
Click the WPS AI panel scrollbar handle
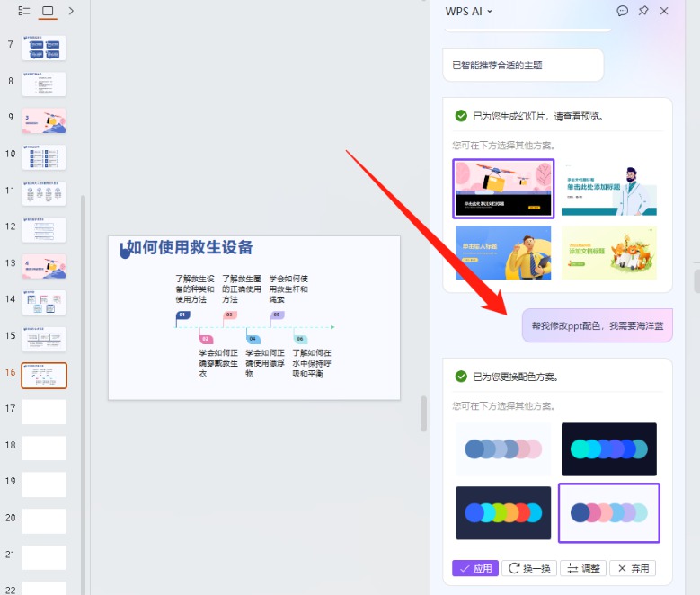tap(697, 281)
